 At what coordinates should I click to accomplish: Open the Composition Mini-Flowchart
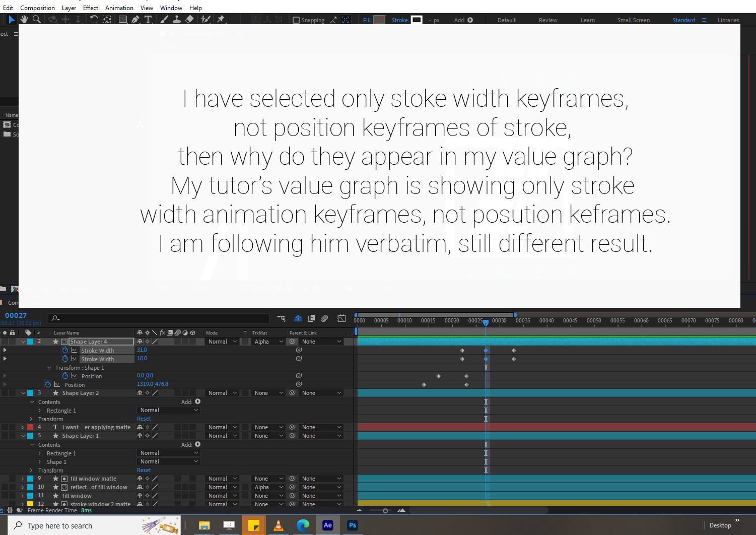[x=281, y=318]
